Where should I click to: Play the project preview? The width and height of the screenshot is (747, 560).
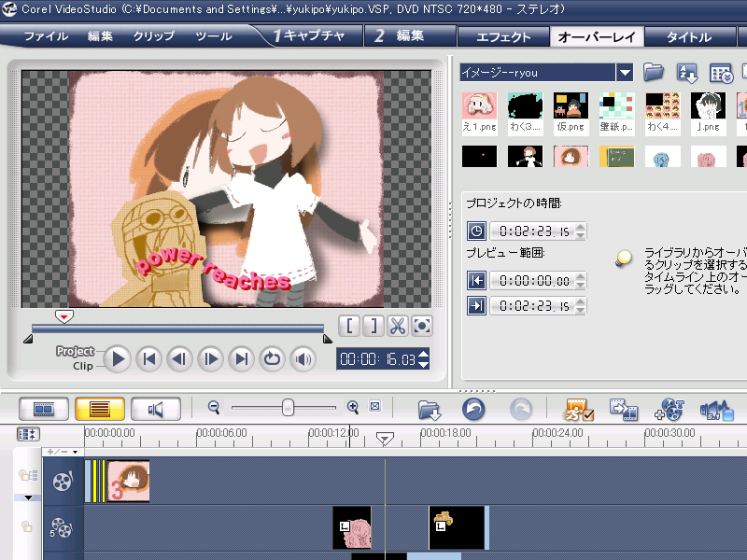[x=118, y=359]
